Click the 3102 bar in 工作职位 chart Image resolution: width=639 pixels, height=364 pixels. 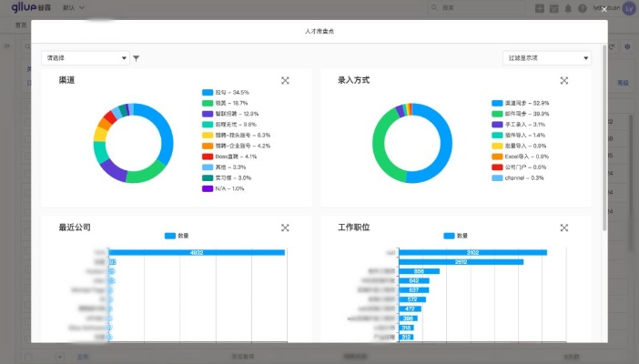472,253
